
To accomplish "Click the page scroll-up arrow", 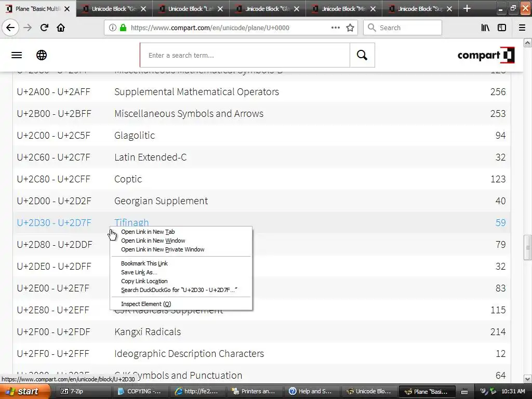I will [527, 43].
